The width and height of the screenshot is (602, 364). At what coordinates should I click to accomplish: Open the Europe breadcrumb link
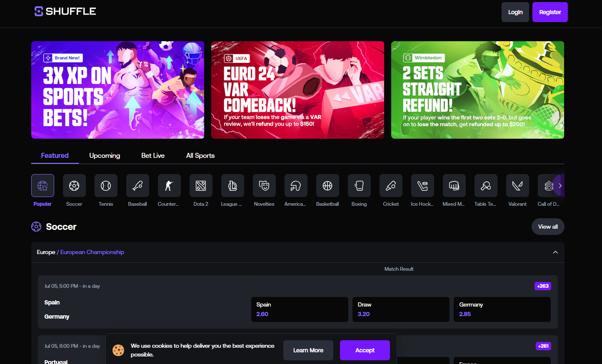pyautogui.click(x=46, y=252)
